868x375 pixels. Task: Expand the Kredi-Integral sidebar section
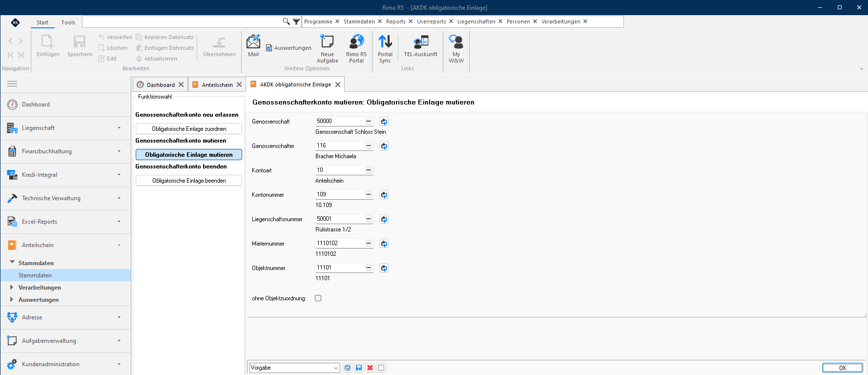pos(66,175)
